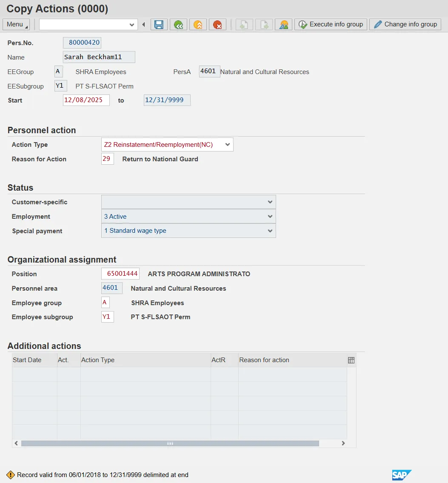Click the orange Exit icon
This screenshot has height=483, width=448.
(198, 25)
